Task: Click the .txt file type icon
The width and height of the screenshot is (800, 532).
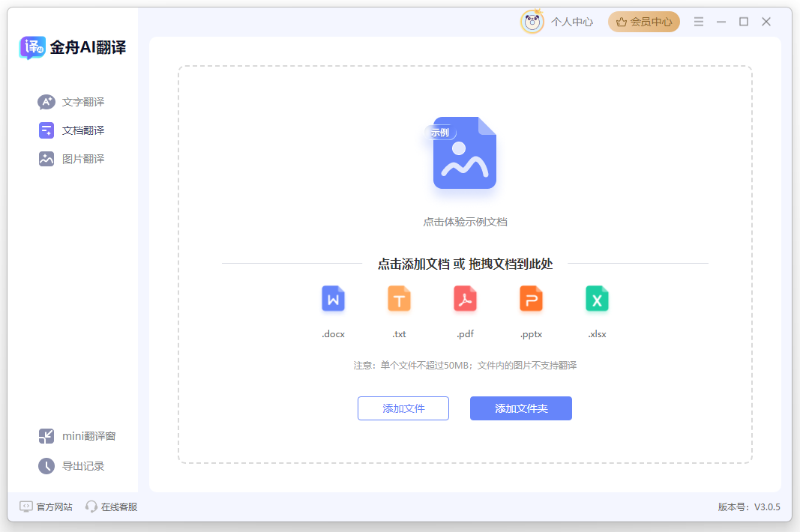Action: pos(399,298)
